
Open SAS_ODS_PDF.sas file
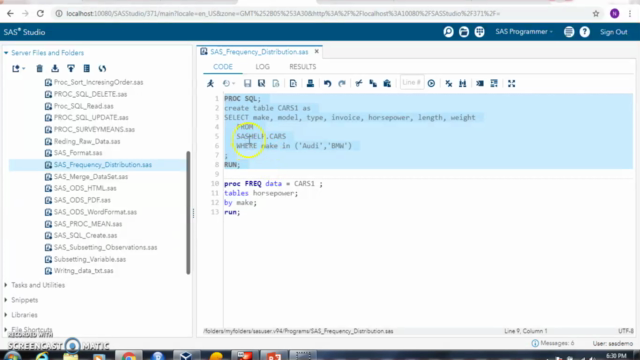(x=82, y=200)
